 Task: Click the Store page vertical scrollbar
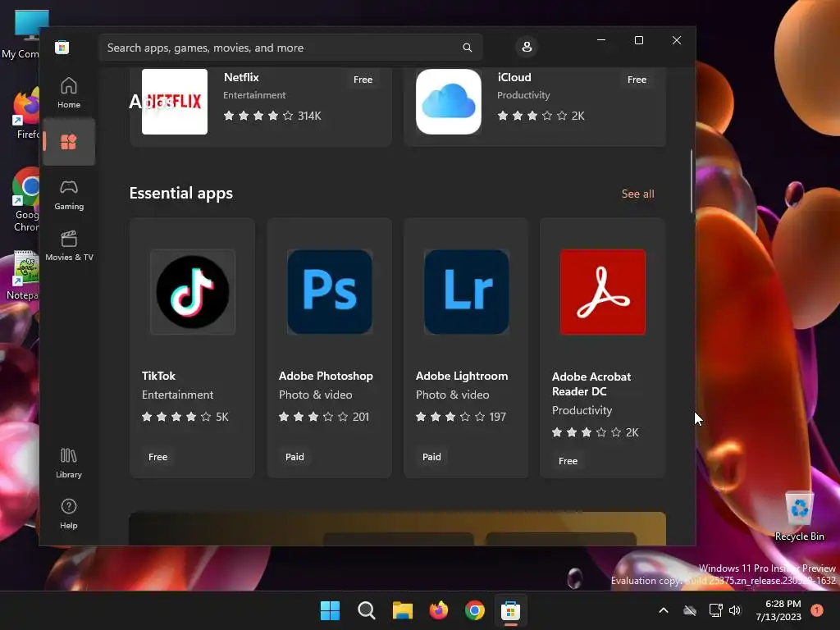pyautogui.click(x=691, y=181)
